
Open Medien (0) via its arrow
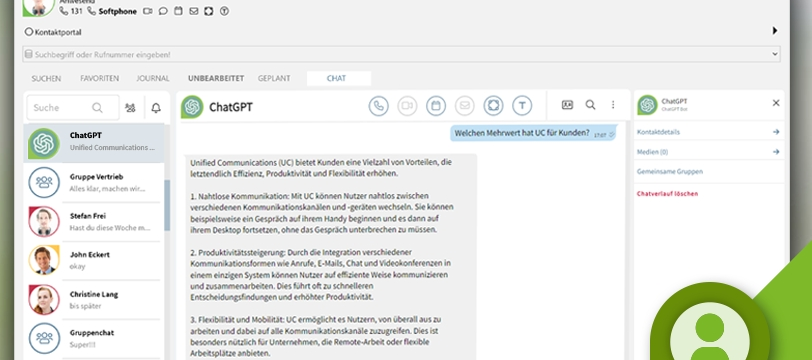[x=776, y=152]
